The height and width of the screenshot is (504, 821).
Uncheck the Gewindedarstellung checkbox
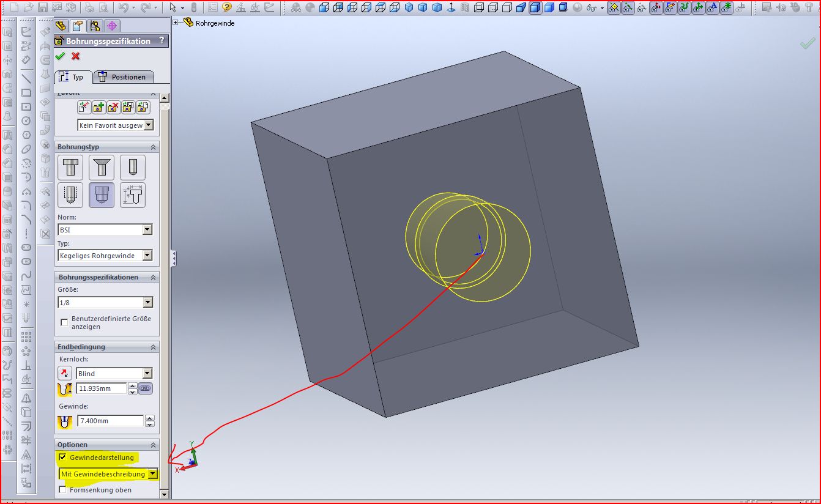click(x=62, y=458)
